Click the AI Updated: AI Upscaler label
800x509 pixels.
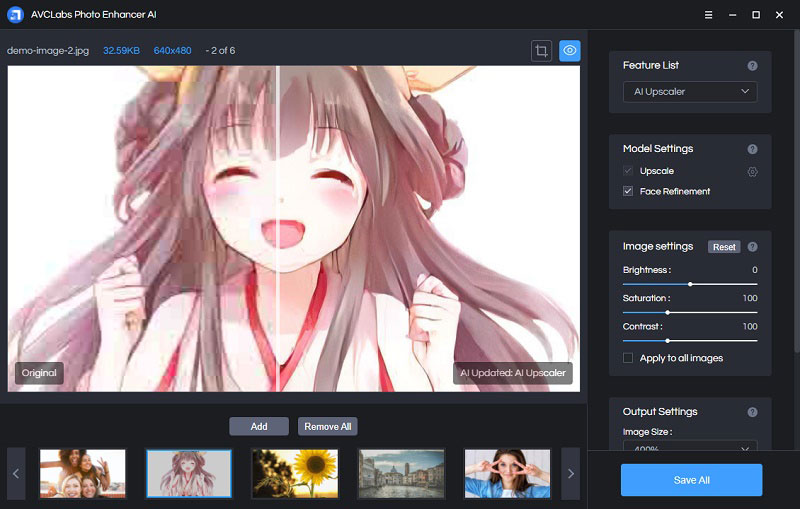click(513, 373)
